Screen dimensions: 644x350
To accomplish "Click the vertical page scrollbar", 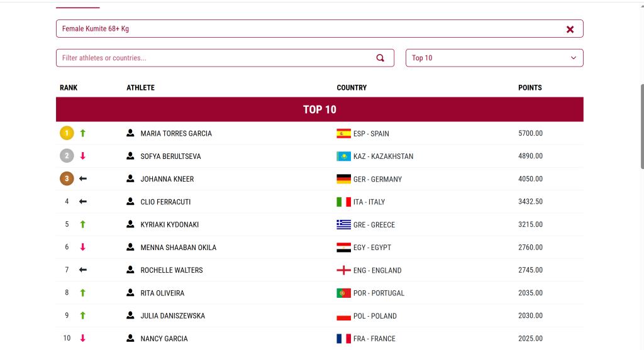I will click(x=641, y=126).
